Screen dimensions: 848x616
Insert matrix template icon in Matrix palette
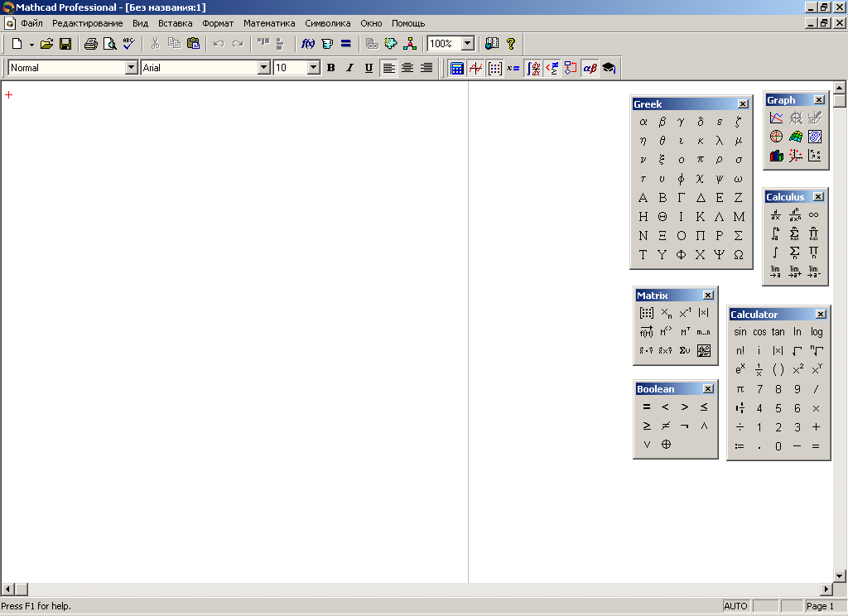(646, 313)
